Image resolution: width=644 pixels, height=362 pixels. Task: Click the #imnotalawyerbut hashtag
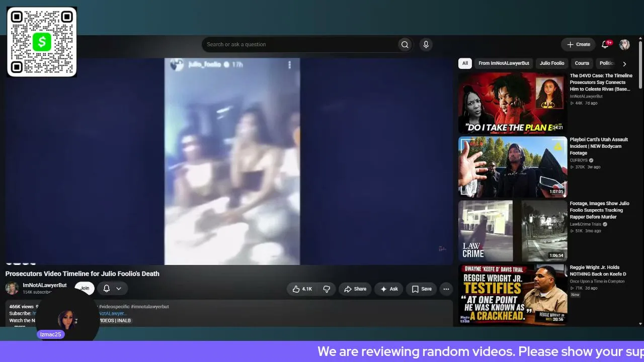(150, 307)
